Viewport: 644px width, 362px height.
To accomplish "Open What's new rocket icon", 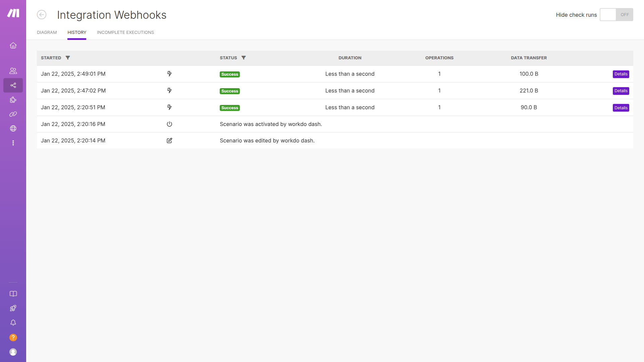I will (x=13, y=308).
